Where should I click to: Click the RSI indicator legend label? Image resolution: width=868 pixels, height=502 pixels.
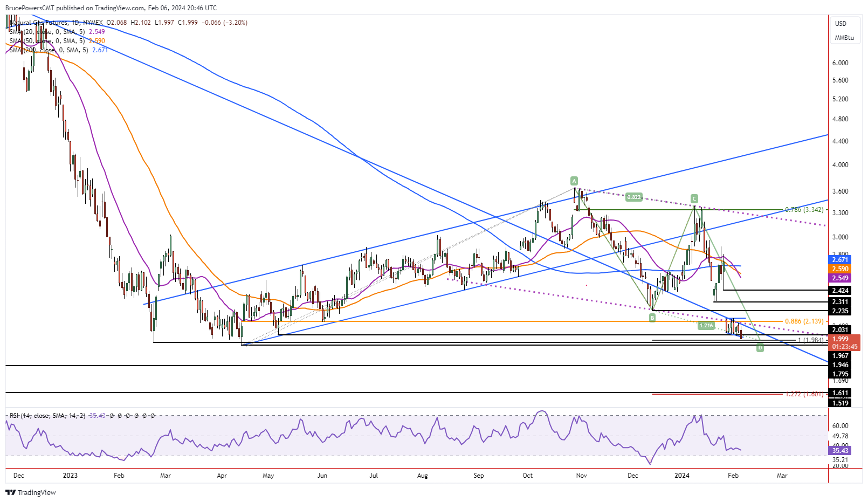coord(47,416)
